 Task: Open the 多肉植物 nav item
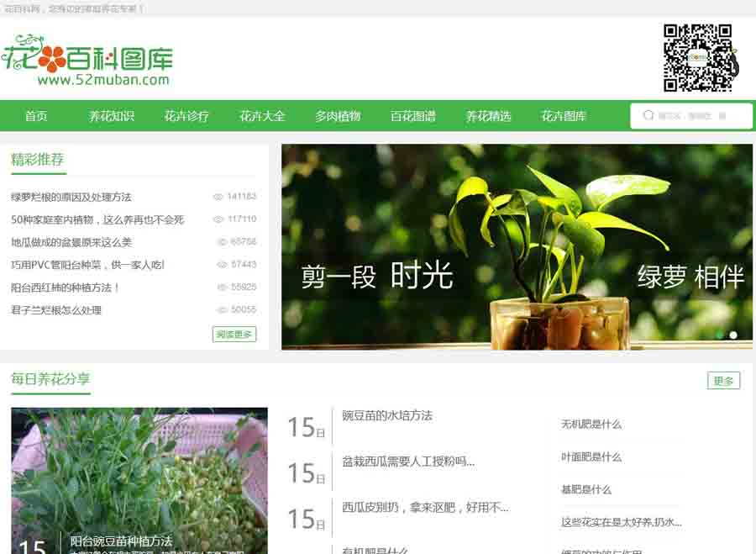[x=338, y=116]
